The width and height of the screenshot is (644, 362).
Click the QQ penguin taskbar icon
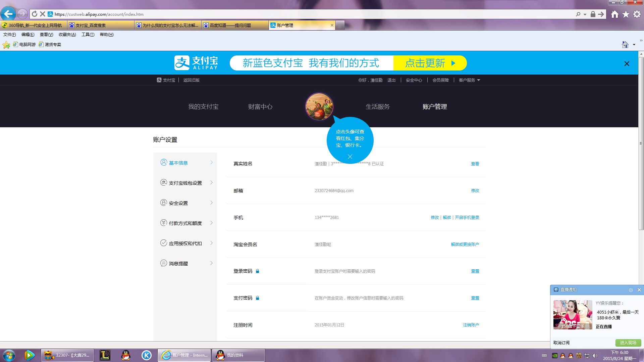[126, 355]
